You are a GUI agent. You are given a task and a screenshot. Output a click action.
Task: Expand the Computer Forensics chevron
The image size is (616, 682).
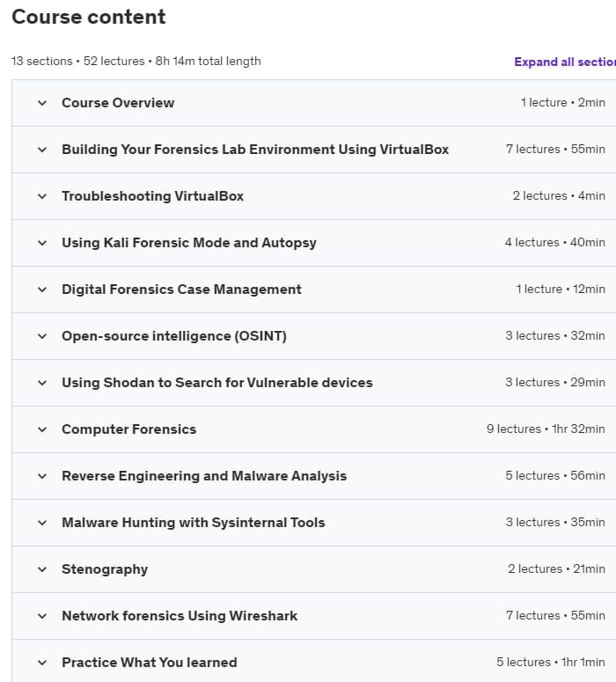tap(42, 429)
